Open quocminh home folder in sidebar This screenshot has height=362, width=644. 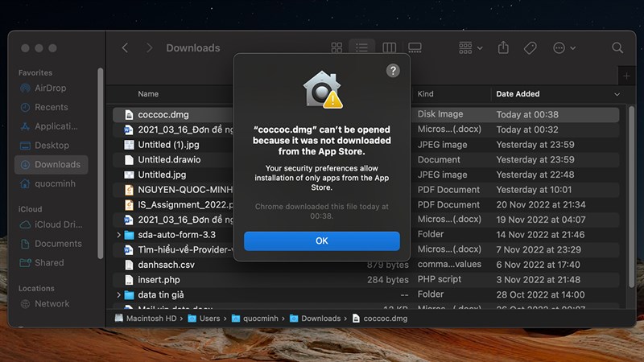point(51,183)
